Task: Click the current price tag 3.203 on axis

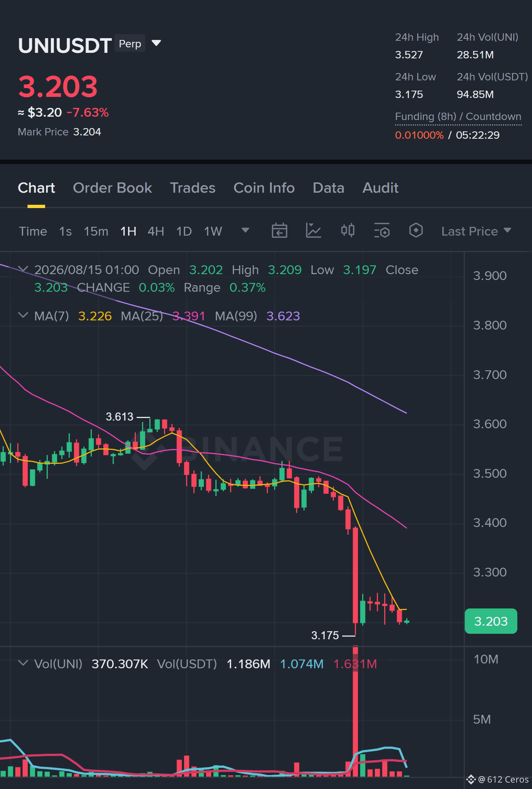Action: [x=491, y=621]
